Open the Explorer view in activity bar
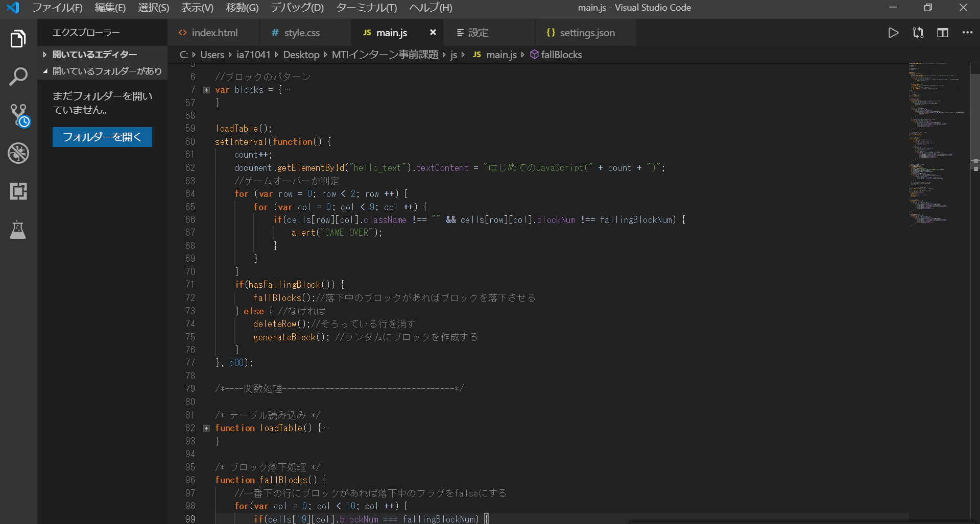This screenshot has width=980, height=524. 18,39
